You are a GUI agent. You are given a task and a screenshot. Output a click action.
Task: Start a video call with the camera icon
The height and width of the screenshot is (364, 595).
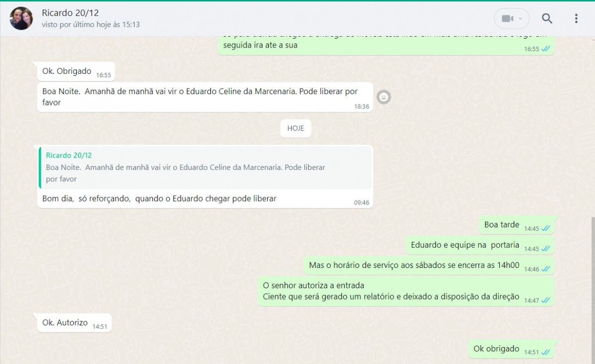coord(507,19)
